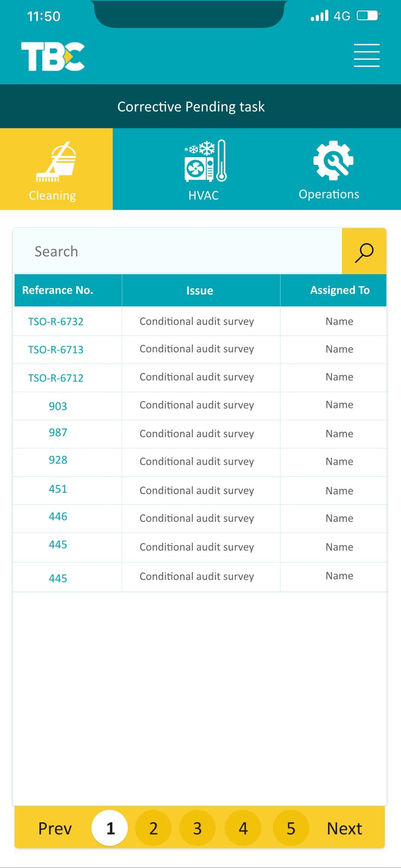The height and width of the screenshot is (868, 401).
Task: Click the magnifier search button
Action: point(364,251)
